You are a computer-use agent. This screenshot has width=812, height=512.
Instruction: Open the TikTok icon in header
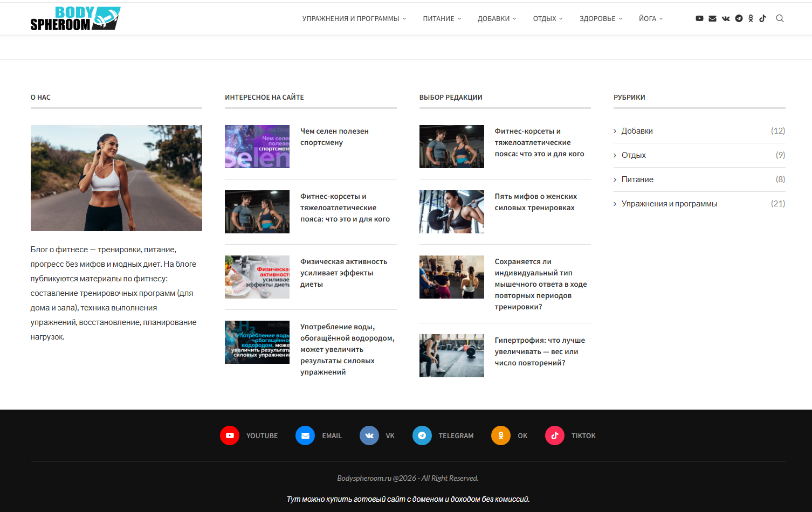pyautogui.click(x=762, y=18)
